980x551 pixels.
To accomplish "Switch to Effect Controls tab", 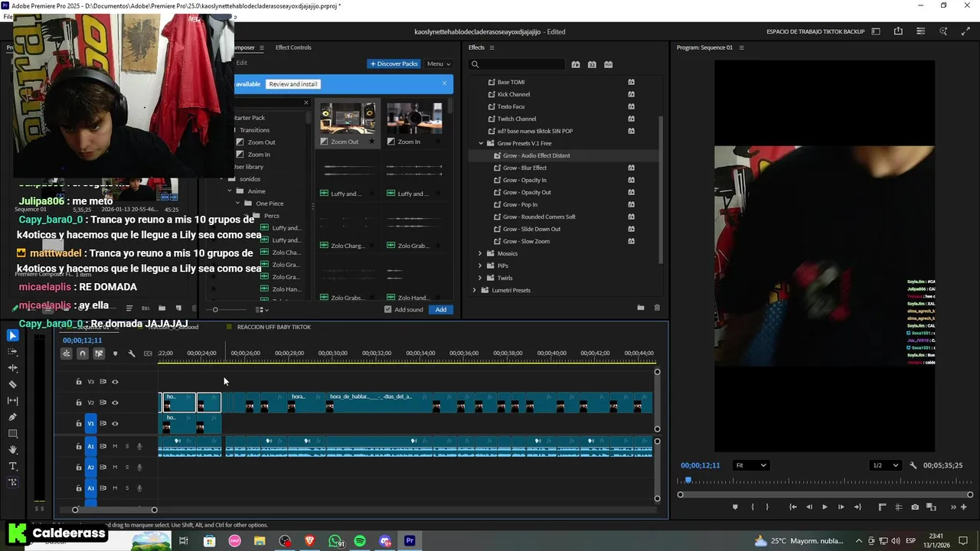I will (293, 47).
